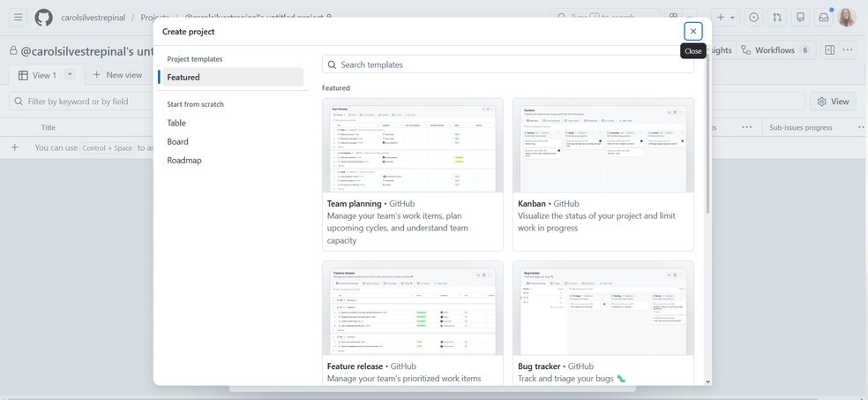The width and height of the screenshot is (868, 400).
Task: Toggle the project side panel icon
Action: [829, 49]
